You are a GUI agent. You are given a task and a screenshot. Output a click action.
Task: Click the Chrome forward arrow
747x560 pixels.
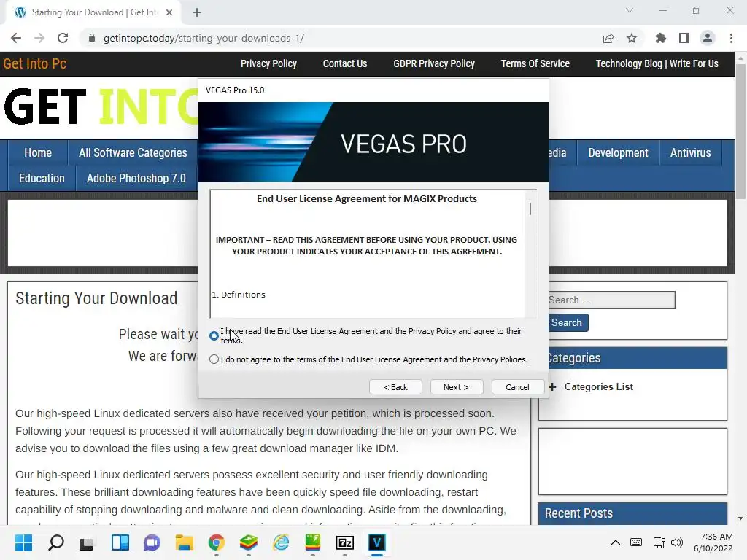click(39, 38)
